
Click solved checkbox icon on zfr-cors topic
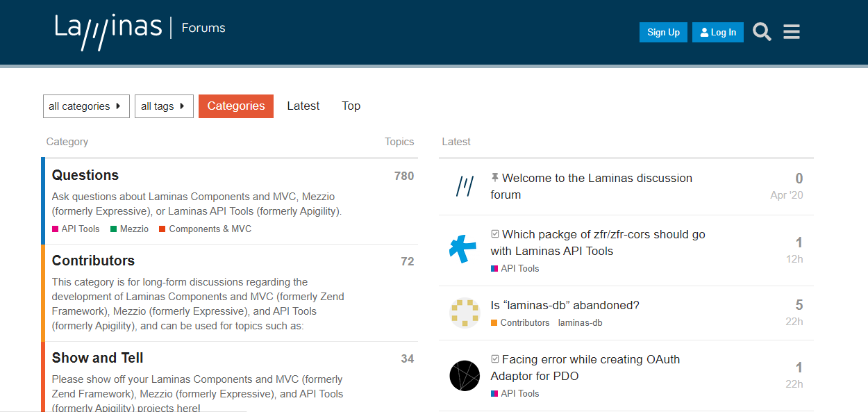coord(495,234)
